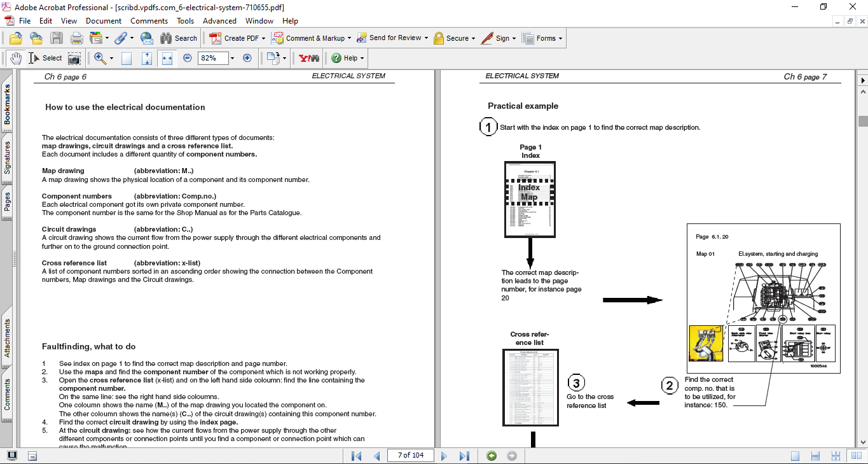This screenshot has width=868, height=464.
Task: Click the green Previous View arrow
Action: click(x=491, y=456)
